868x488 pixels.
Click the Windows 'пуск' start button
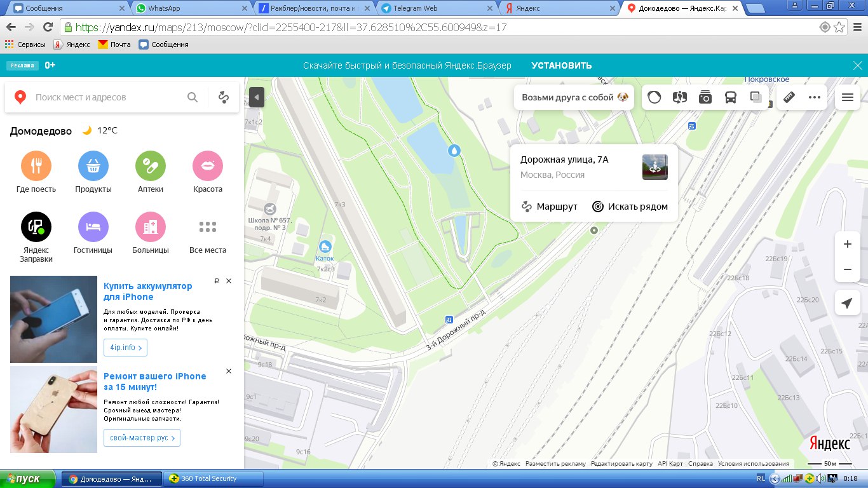[x=29, y=479]
